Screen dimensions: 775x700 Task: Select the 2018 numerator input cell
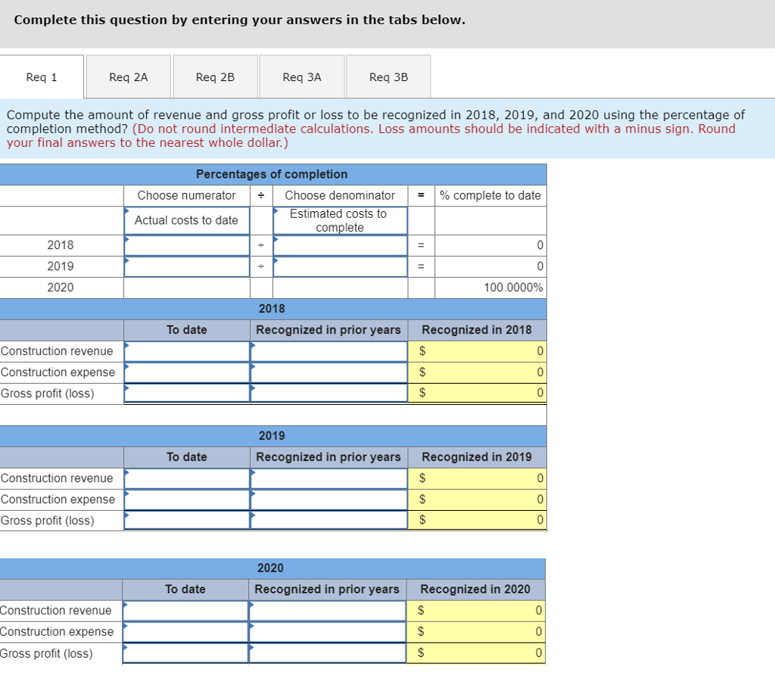(x=187, y=245)
